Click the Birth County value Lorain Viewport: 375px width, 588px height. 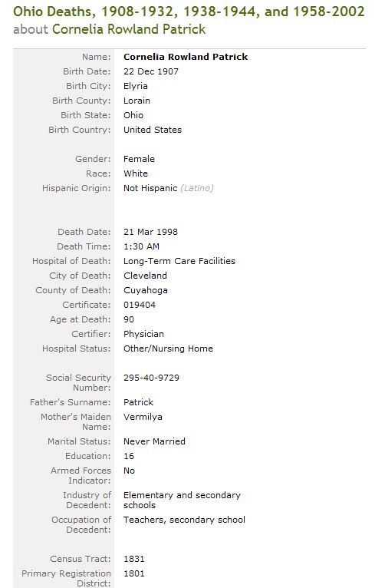click(x=137, y=101)
